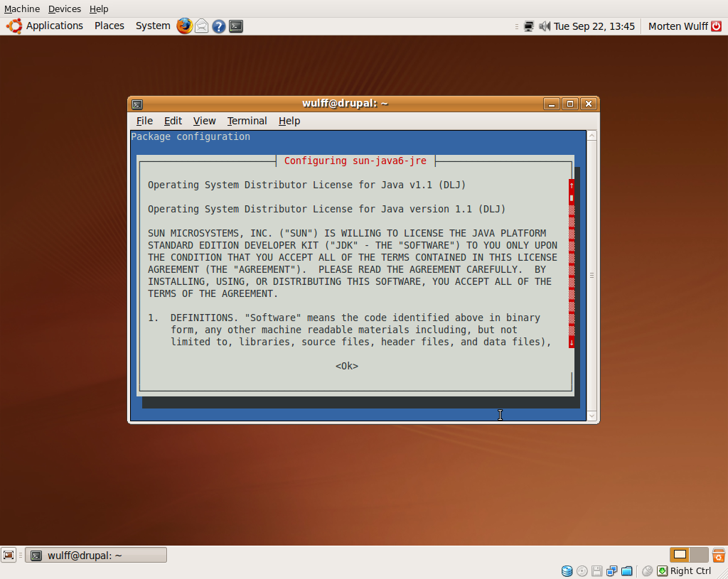Click the Show Desktop button in the bottom panel

pos(9,555)
